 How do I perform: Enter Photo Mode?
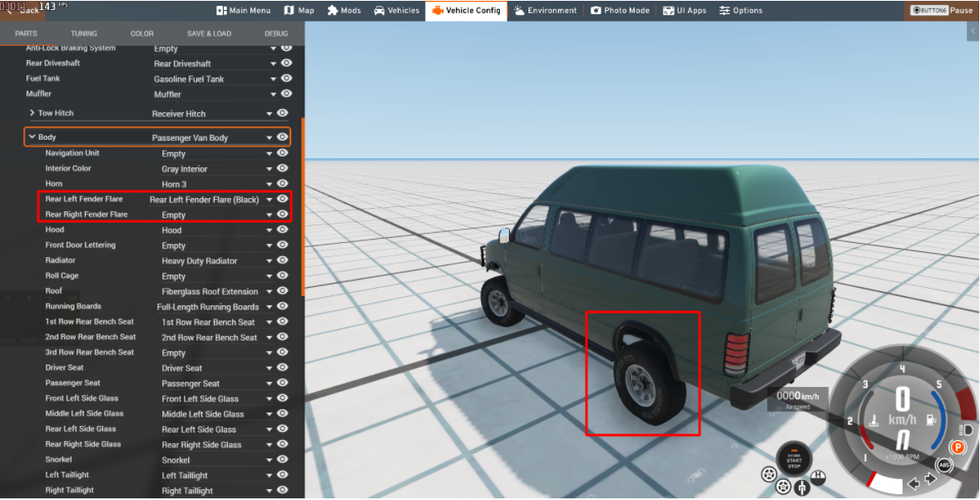620,10
